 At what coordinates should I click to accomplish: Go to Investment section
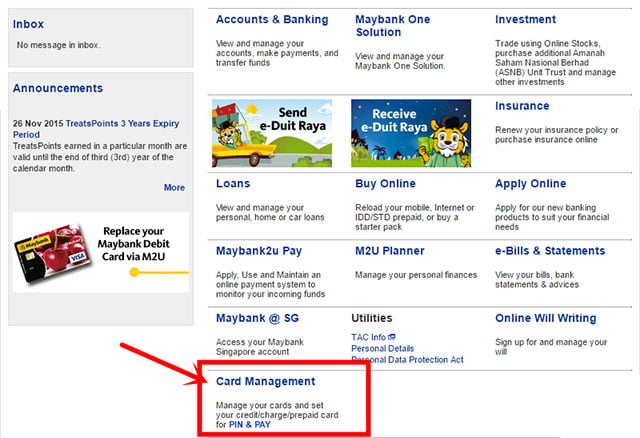(525, 20)
